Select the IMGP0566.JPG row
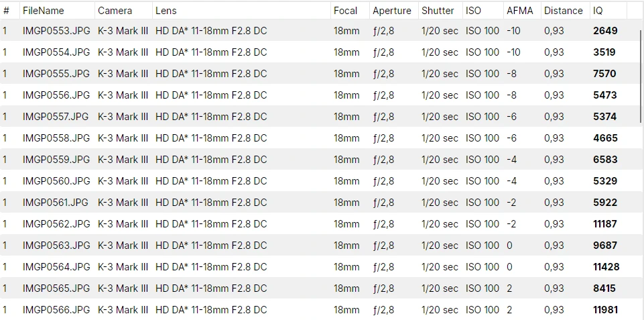644x320 pixels. (56, 310)
